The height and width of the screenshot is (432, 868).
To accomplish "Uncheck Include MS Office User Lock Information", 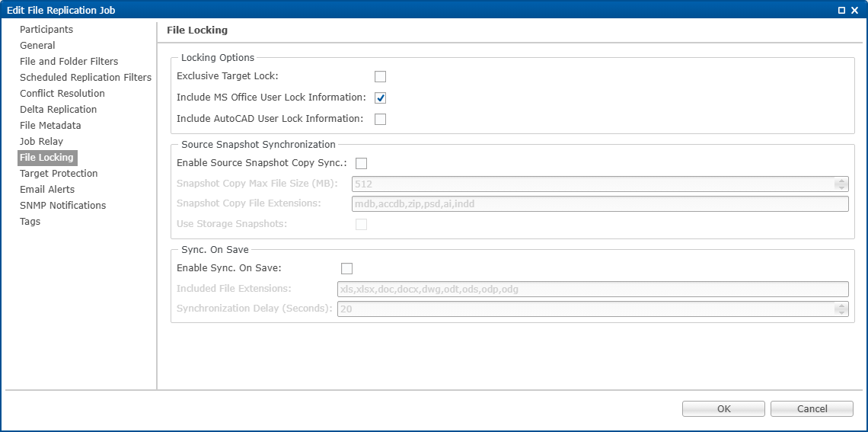I will [x=381, y=98].
